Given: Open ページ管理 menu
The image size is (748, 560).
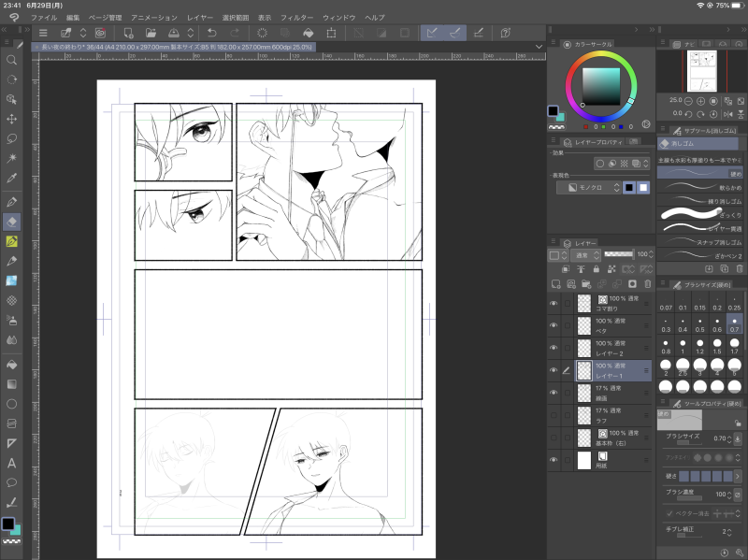Looking at the screenshot, I should point(106,18).
